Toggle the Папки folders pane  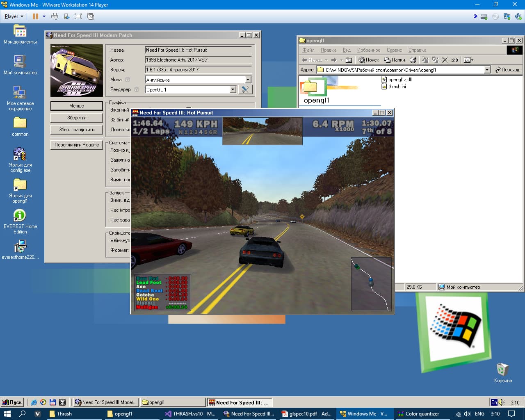[395, 60]
